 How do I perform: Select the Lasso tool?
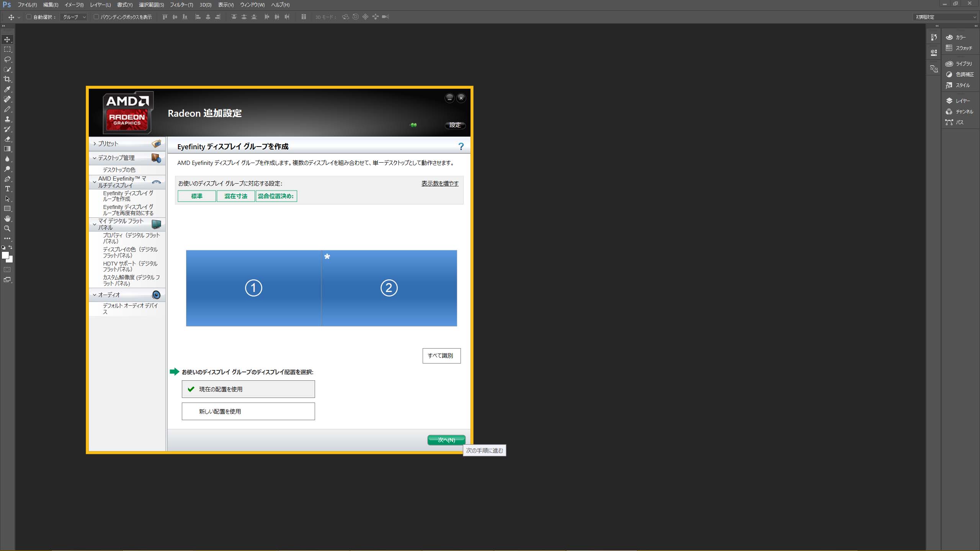click(7, 59)
